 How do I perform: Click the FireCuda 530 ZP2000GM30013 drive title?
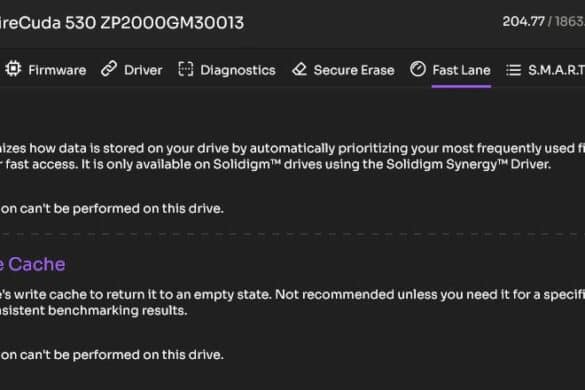(122, 23)
